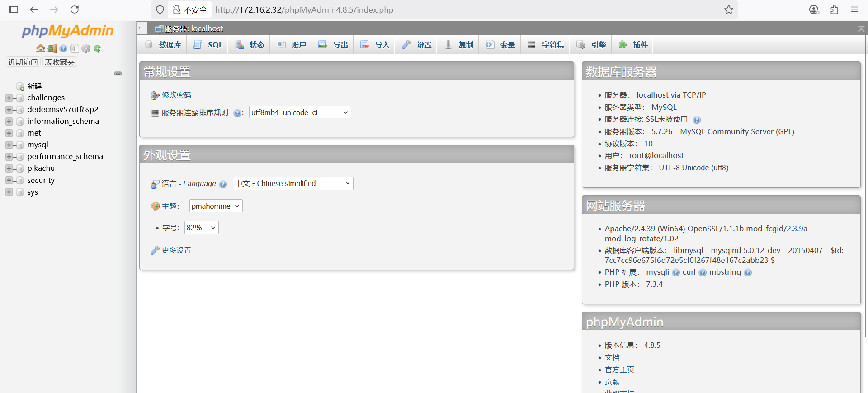Open browser extensions puzzle icon
This screenshot has width=868, height=393.
coord(834,9)
